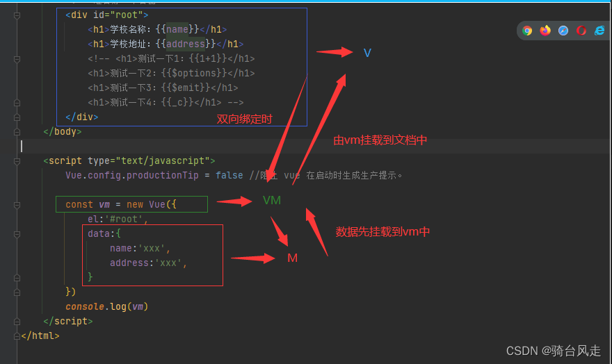The height and width of the screenshot is (364, 612).
Task: Open page in Safari browser icon
Action: tap(563, 31)
